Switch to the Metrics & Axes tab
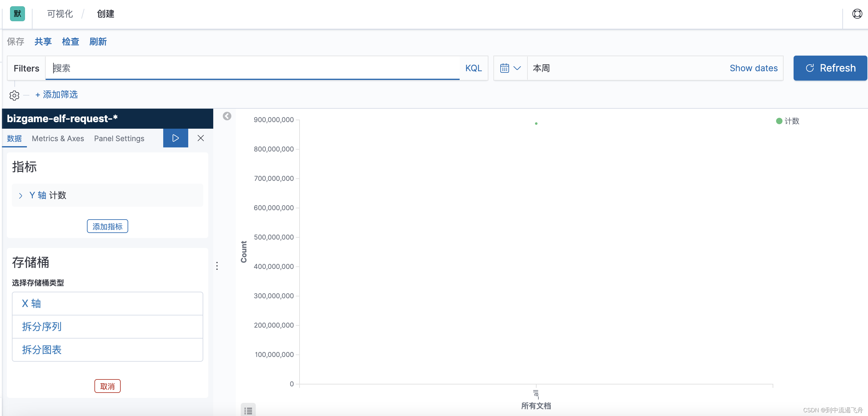This screenshot has height=416, width=868. pyautogui.click(x=58, y=138)
